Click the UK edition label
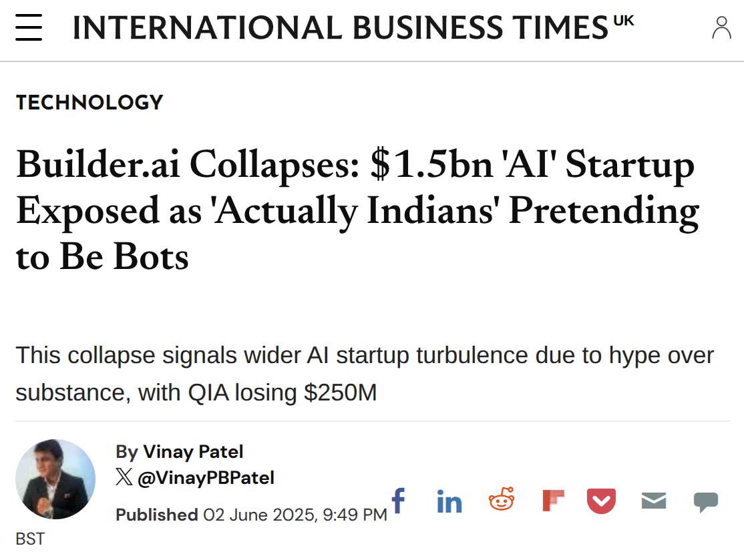 [x=624, y=21]
